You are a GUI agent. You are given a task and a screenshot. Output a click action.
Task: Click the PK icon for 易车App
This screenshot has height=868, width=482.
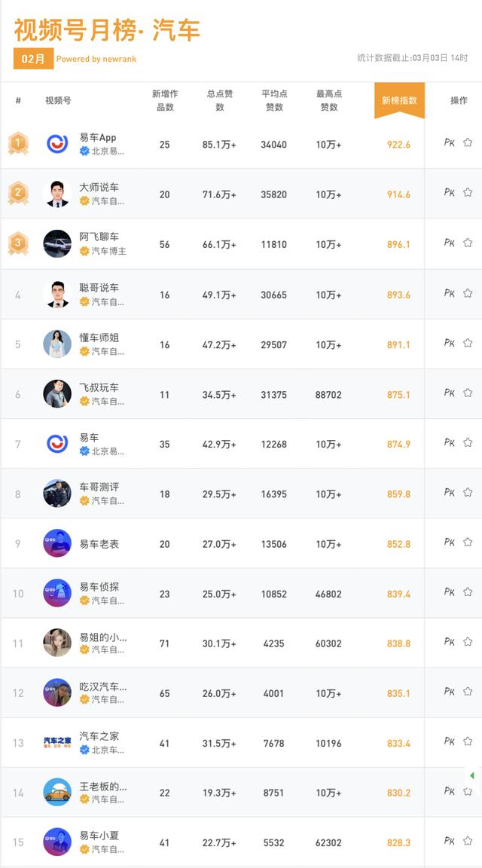coord(450,142)
